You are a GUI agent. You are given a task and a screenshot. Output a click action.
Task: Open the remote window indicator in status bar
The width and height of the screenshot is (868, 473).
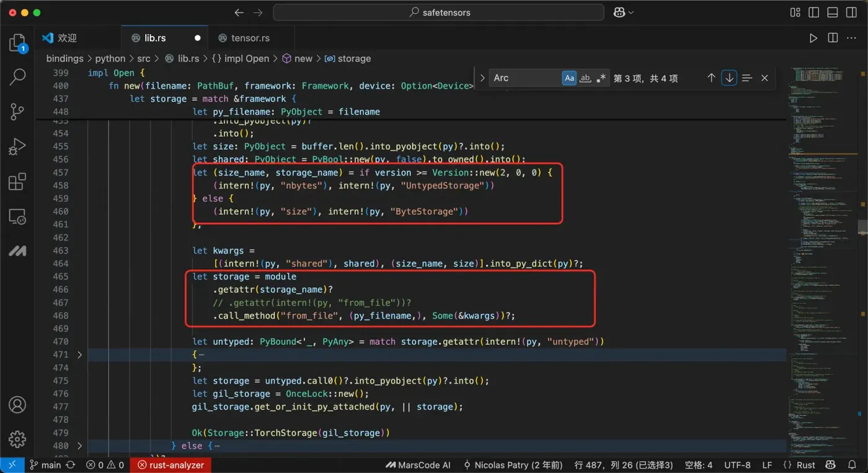[12, 465]
